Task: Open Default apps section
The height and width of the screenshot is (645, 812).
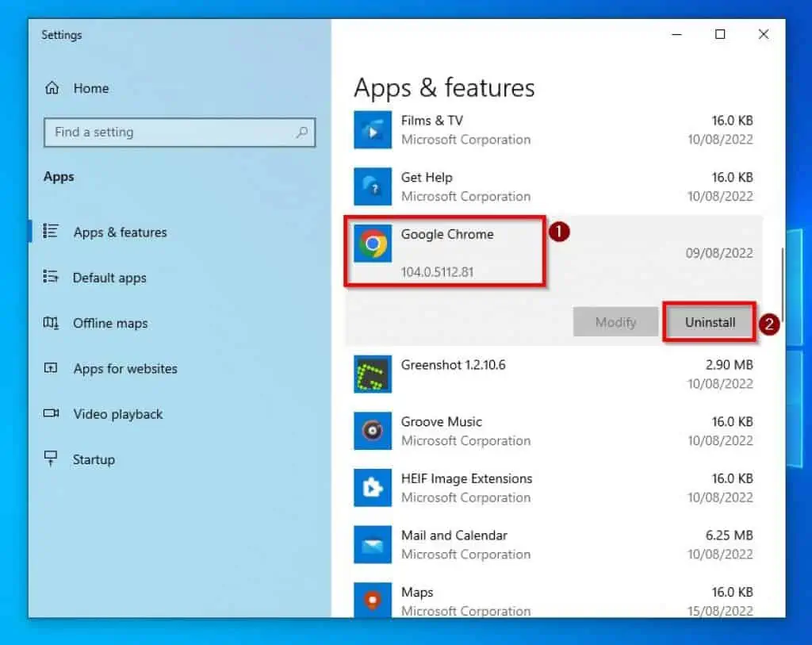Action: pyautogui.click(x=109, y=278)
